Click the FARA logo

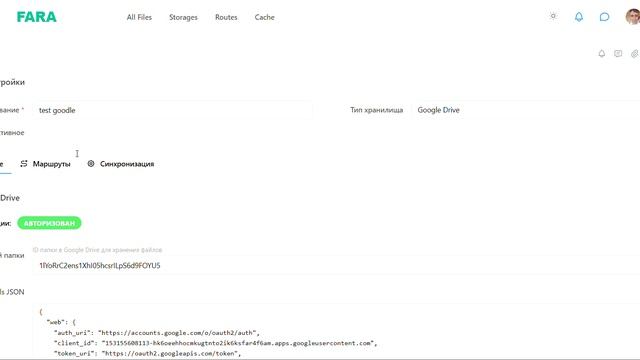(36, 17)
